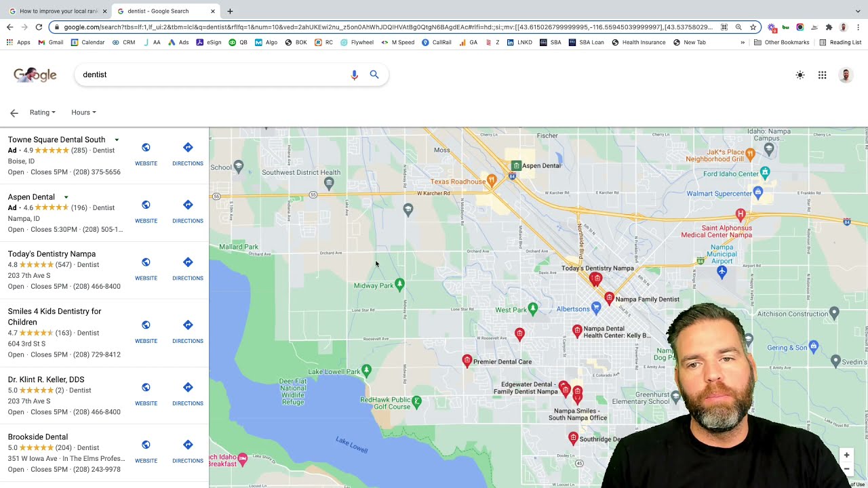Open the Hours filter dropdown

(x=83, y=113)
